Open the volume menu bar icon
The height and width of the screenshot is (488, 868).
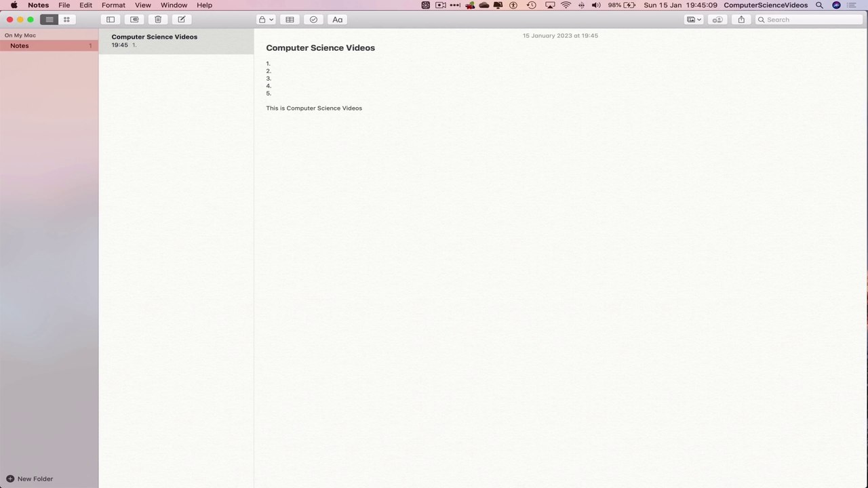596,5
